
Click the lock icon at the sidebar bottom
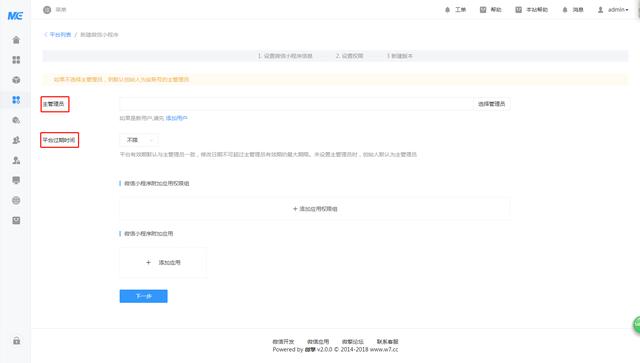pos(16,341)
